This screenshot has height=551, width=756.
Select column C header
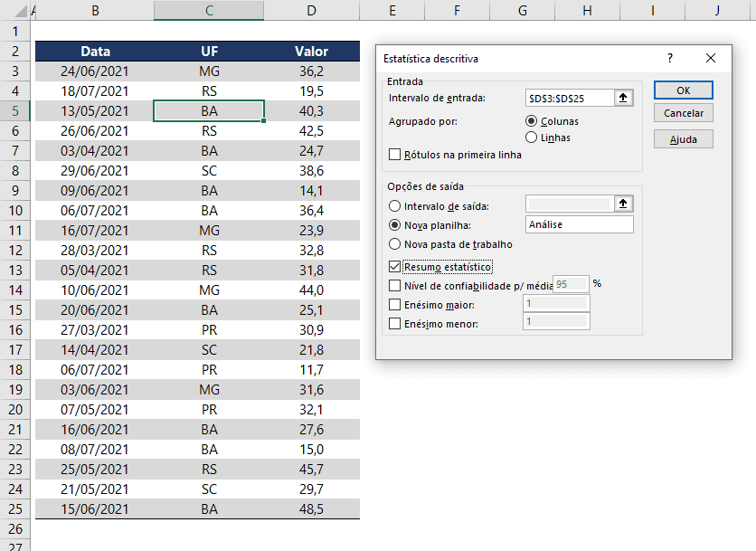pos(209,10)
